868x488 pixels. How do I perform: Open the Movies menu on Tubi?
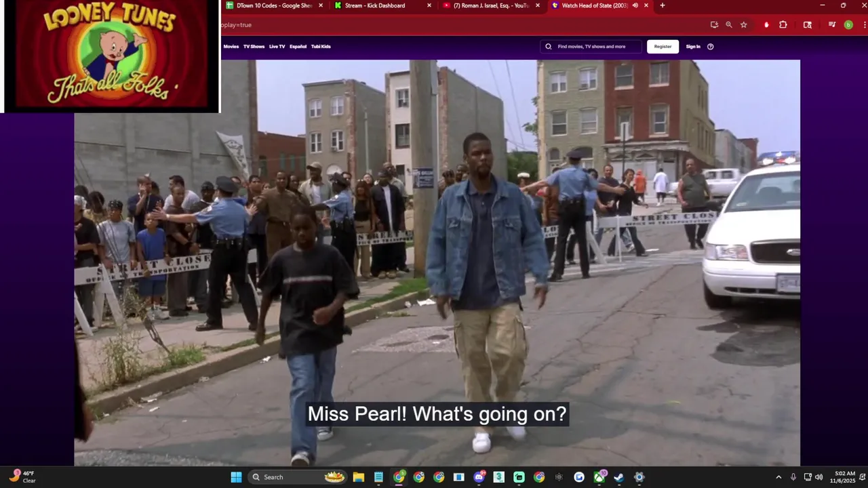231,47
